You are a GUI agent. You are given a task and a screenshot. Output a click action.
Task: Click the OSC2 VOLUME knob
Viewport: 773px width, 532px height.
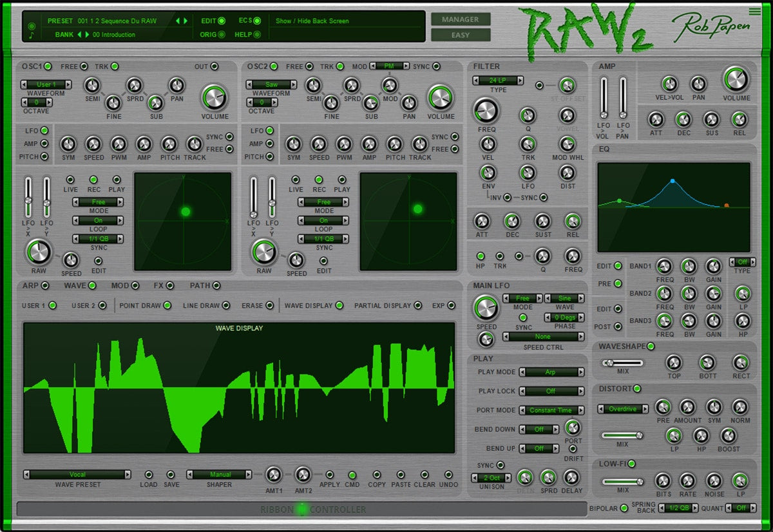(x=440, y=97)
